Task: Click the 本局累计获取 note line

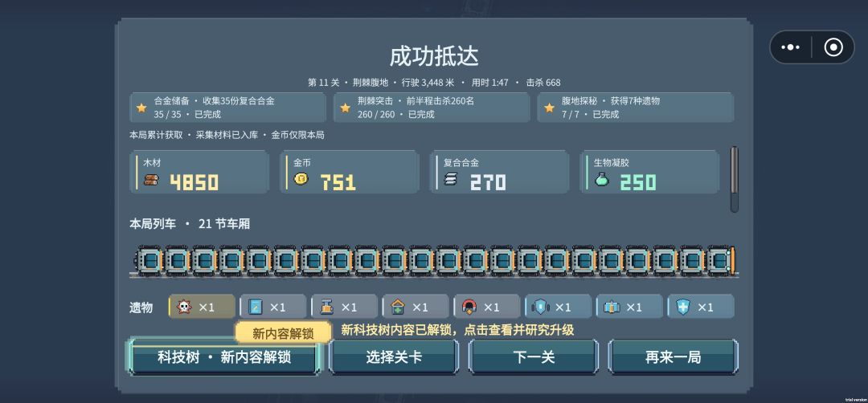Action: click(x=227, y=135)
